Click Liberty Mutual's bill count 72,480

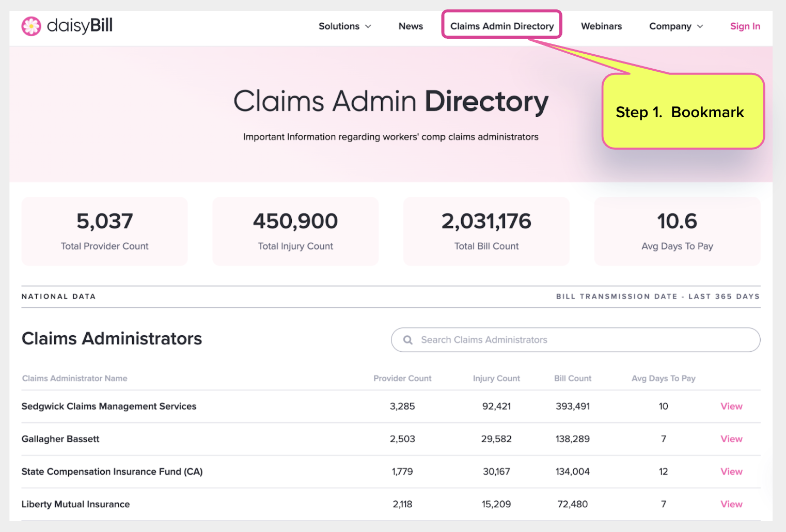click(573, 504)
